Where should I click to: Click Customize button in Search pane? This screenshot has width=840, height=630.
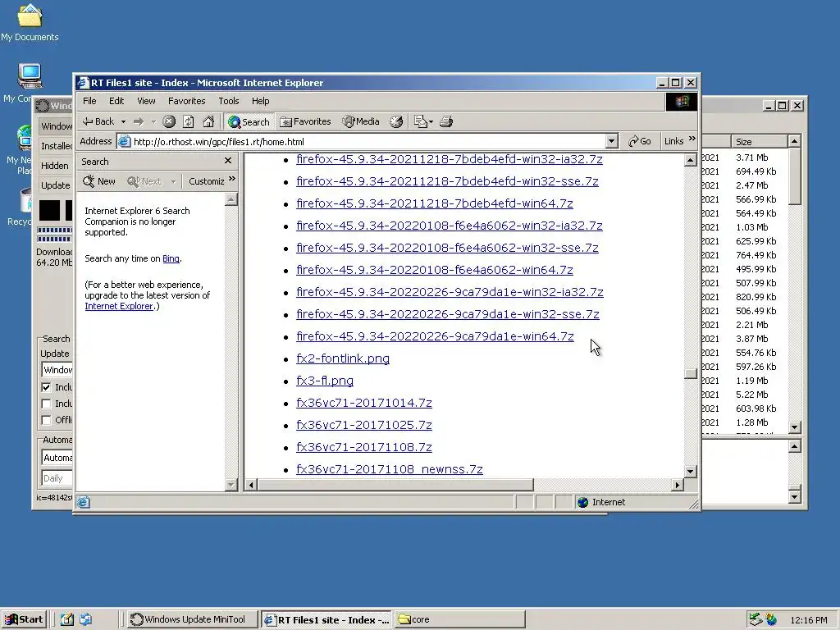point(206,181)
